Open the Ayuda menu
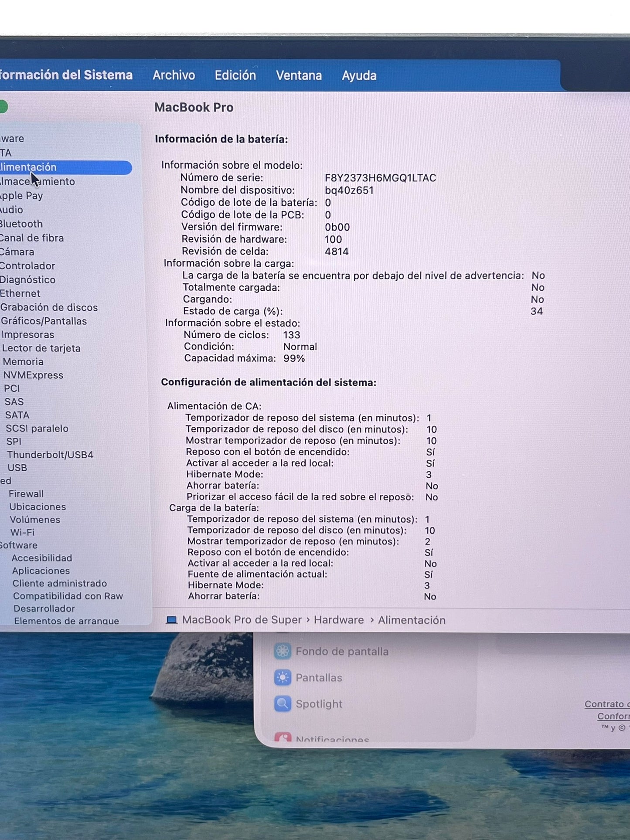This screenshot has height=840, width=630. pyautogui.click(x=359, y=76)
